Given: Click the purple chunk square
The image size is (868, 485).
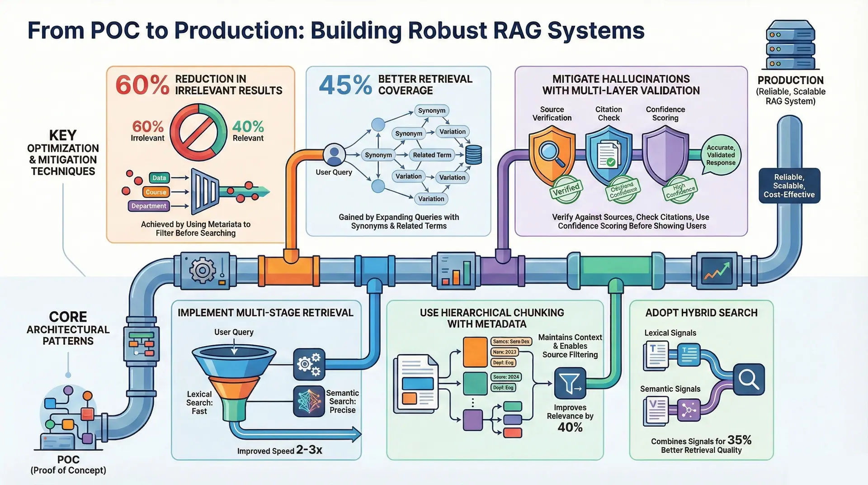Looking at the screenshot, I should coord(473,420).
